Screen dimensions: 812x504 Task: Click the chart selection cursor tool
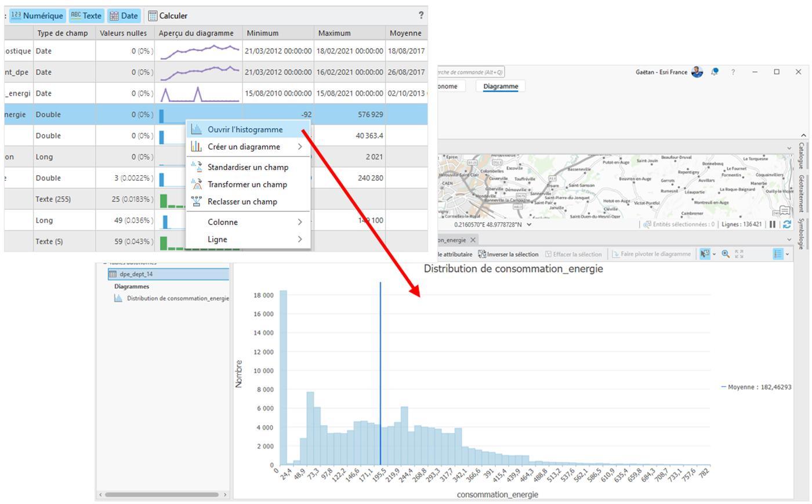pos(705,254)
